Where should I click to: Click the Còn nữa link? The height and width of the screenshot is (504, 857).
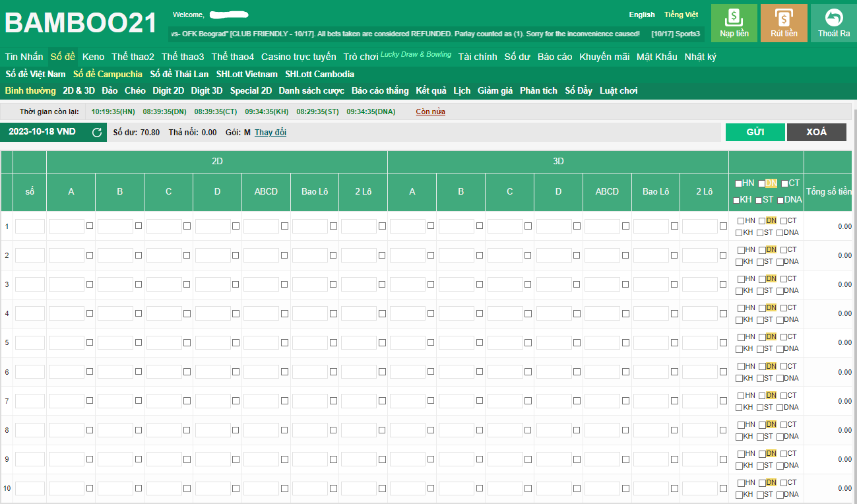coord(430,111)
